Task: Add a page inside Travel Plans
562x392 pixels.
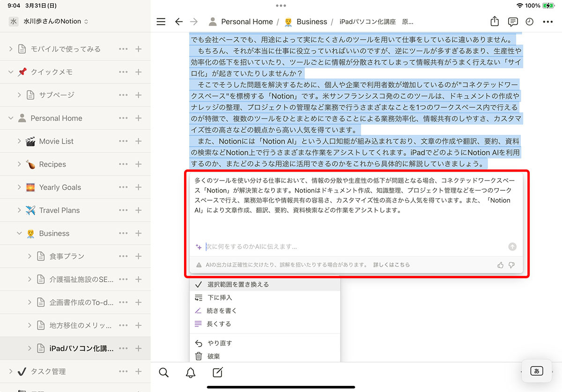Action: tap(139, 210)
